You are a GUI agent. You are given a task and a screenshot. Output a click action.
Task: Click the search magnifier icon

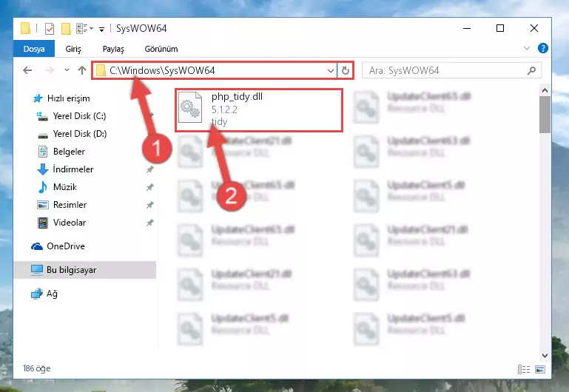pyautogui.click(x=531, y=70)
